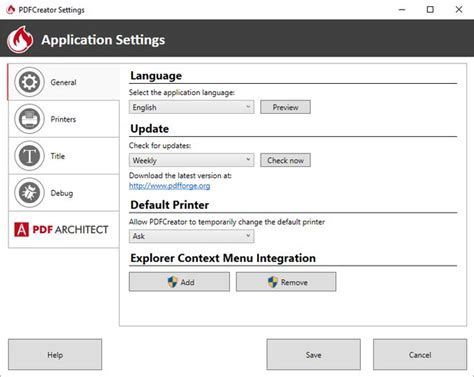474x377 pixels.
Task: Switch to the Printers tab label
Action: tap(63, 119)
